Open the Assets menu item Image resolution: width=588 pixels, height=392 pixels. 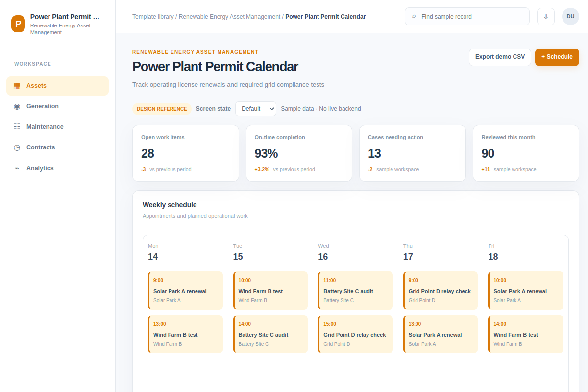click(57, 86)
